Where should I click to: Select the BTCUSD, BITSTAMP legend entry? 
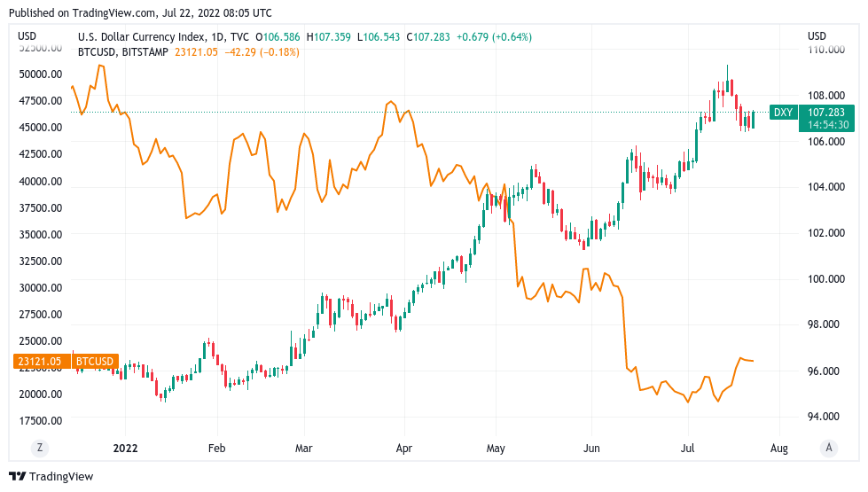(123, 52)
